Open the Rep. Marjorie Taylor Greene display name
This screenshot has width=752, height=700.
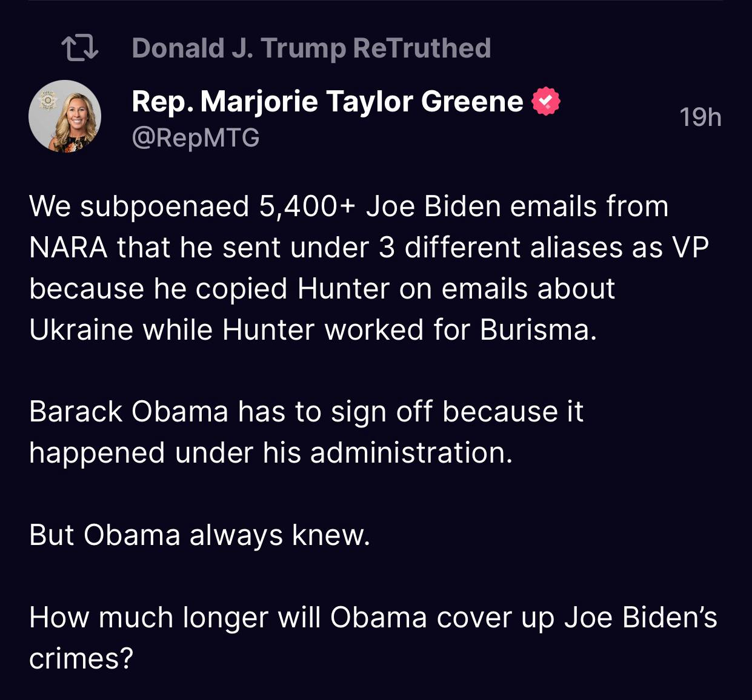[327, 101]
